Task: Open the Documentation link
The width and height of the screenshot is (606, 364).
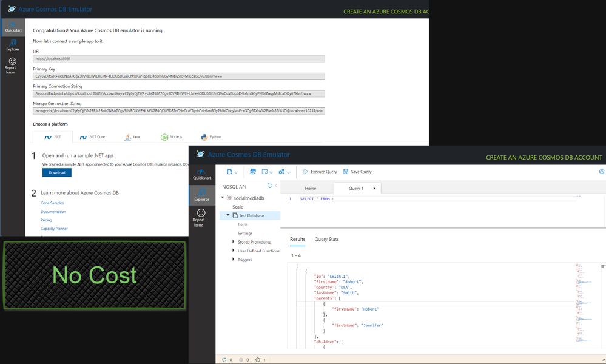Action: tap(53, 212)
